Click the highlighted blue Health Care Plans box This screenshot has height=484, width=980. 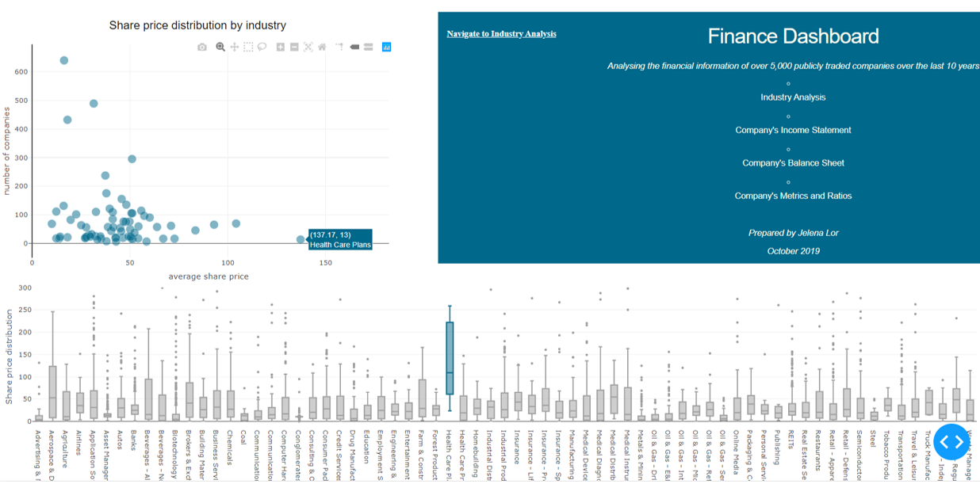(450, 358)
